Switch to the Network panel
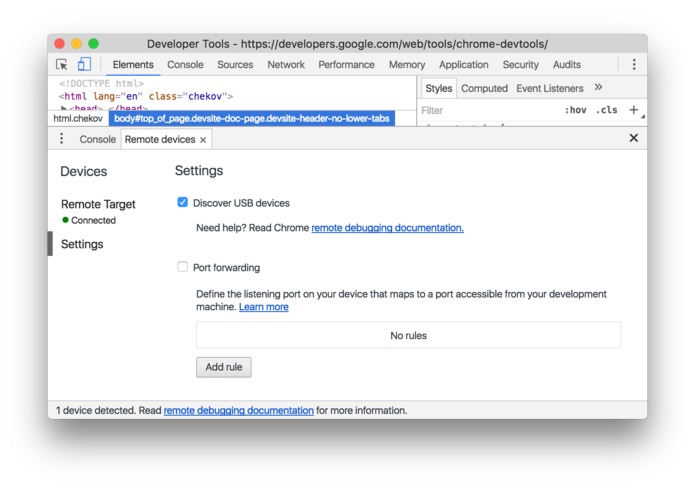 tap(286, 65)
